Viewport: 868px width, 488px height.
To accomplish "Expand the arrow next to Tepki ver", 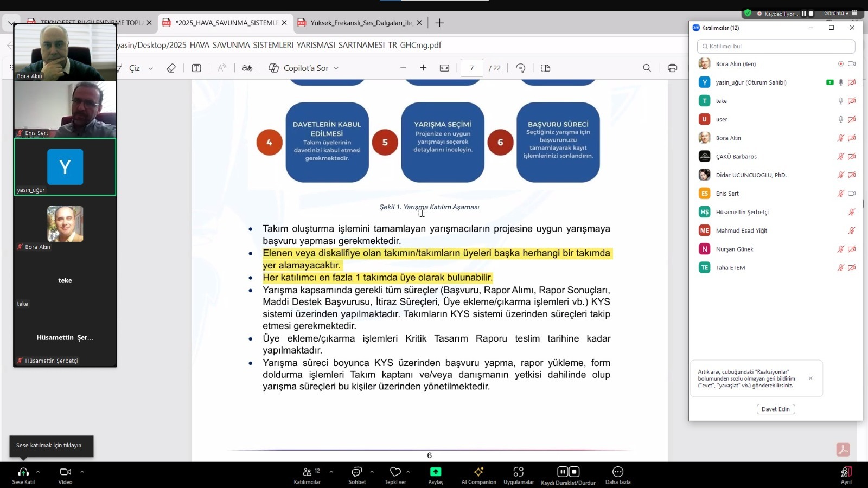I will (x=408, y=472).
